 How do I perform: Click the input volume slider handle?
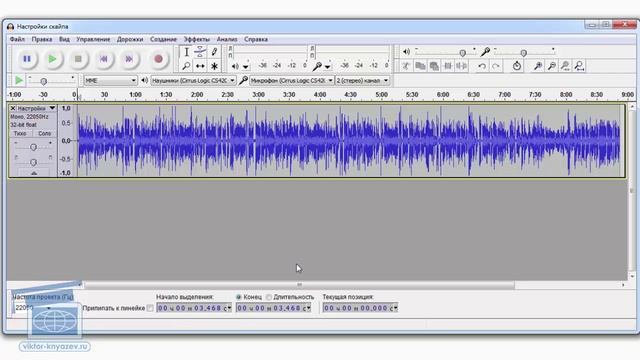pos(523,53)
